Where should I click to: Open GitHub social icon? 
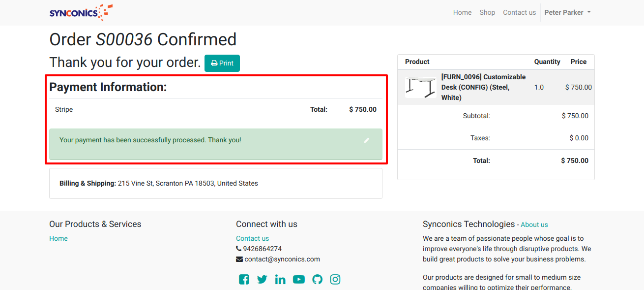[x=317, y=280]
